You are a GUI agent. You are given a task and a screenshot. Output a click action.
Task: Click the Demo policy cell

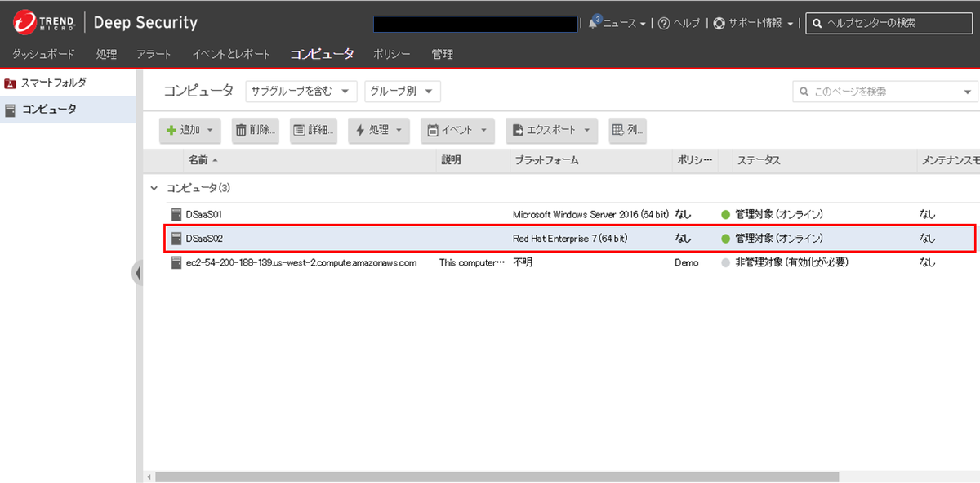click(x=687, y=263)
